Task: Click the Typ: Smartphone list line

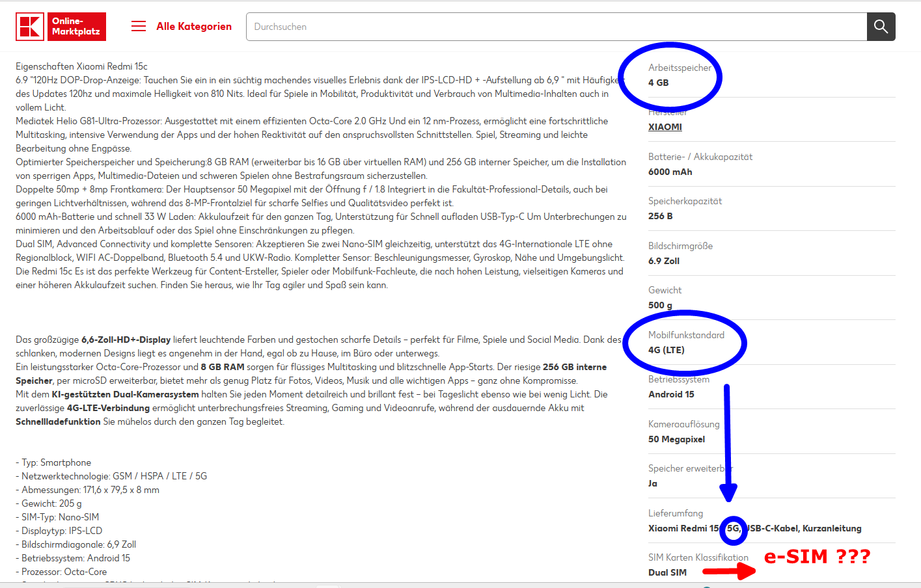Action: click(x=53, y=462)
